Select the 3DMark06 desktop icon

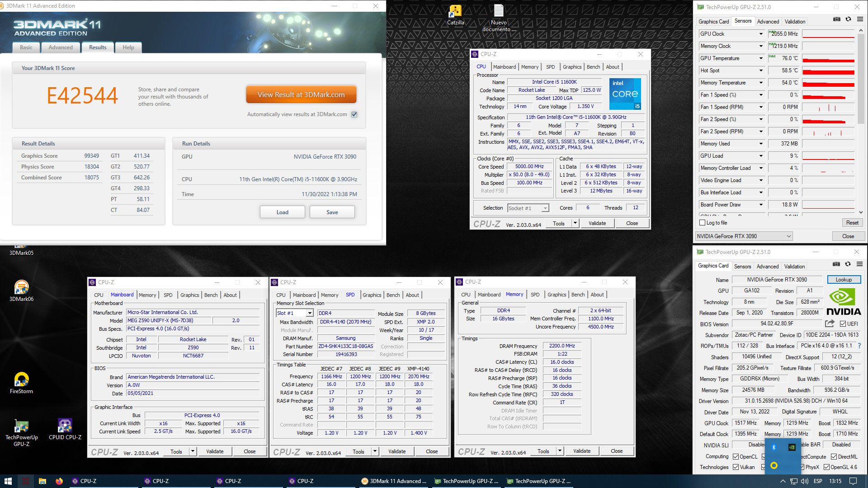(x=21, y=291)
